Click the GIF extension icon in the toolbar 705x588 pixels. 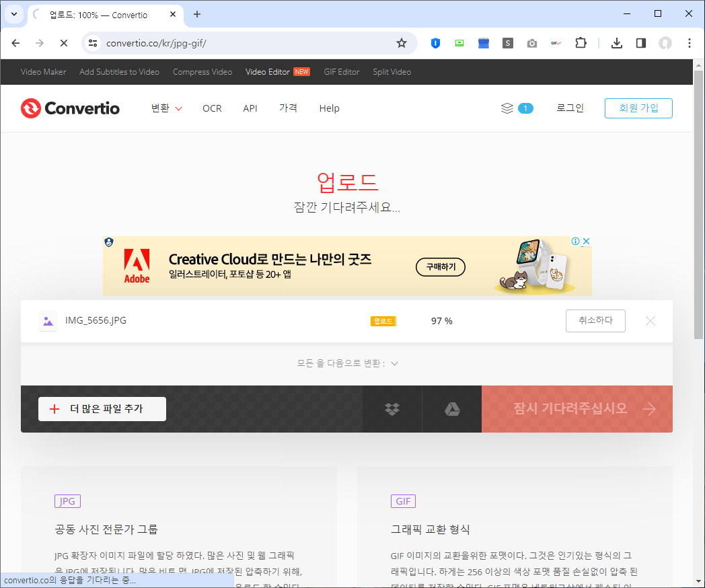click(556, 42)
